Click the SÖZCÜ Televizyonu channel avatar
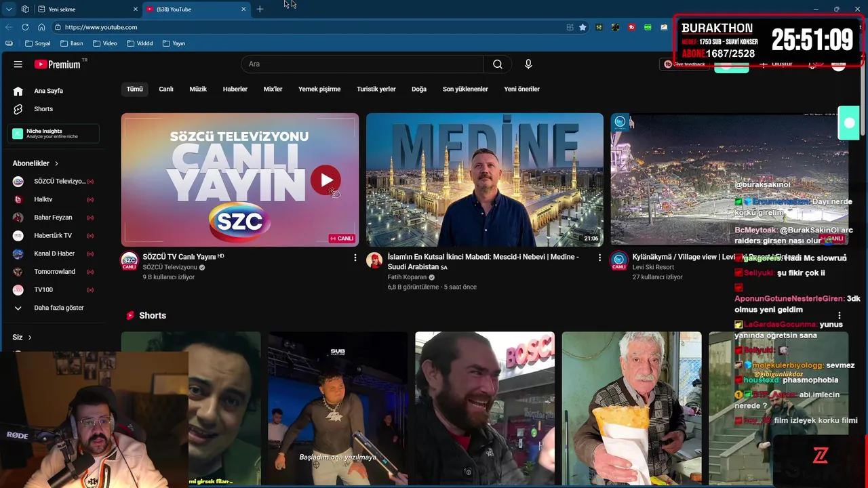The height and width of the screenshot is (488, 868). [129, 260]
